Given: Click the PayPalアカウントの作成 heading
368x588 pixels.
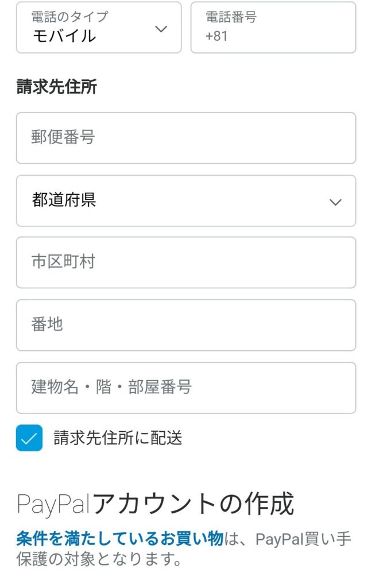Looking at the screenshot, I should coord(155,504).
